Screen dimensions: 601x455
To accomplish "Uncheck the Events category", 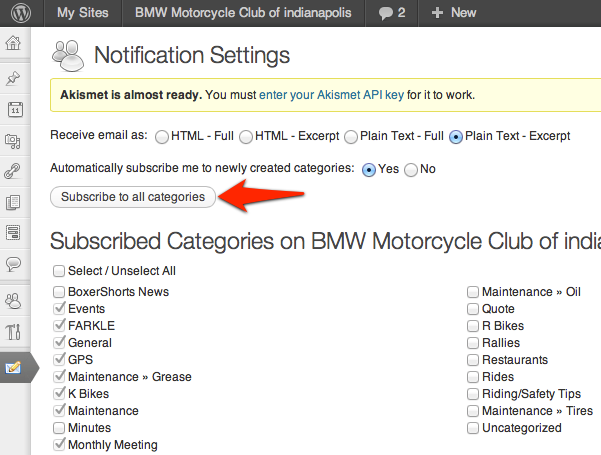I will point(59,309).
